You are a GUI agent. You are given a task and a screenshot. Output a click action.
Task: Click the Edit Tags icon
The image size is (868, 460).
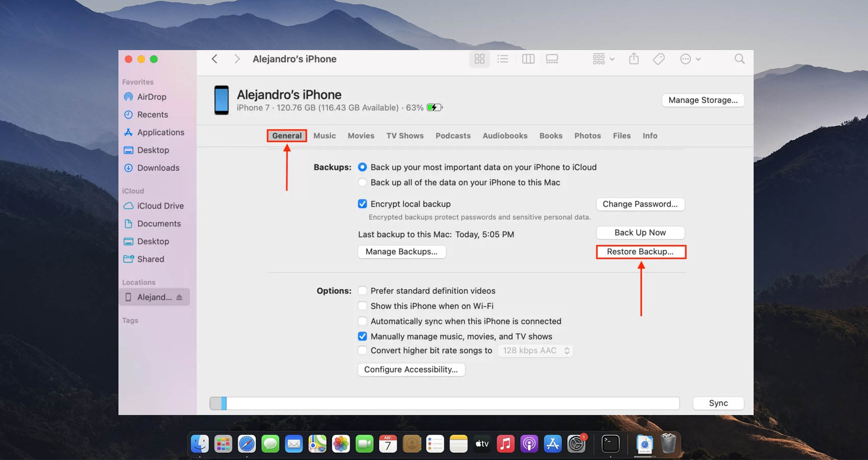pyautogui.click(x=659, y=59)
